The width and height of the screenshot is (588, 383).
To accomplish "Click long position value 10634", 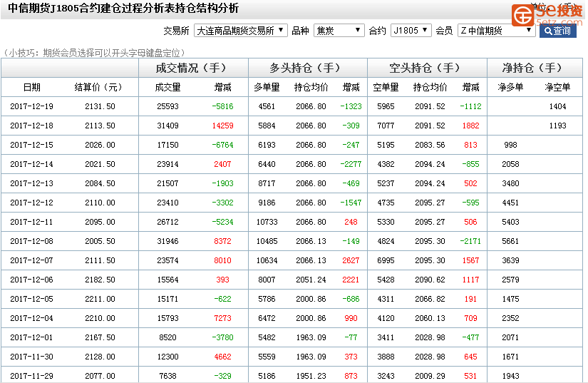I will click(x=267, y=260).
